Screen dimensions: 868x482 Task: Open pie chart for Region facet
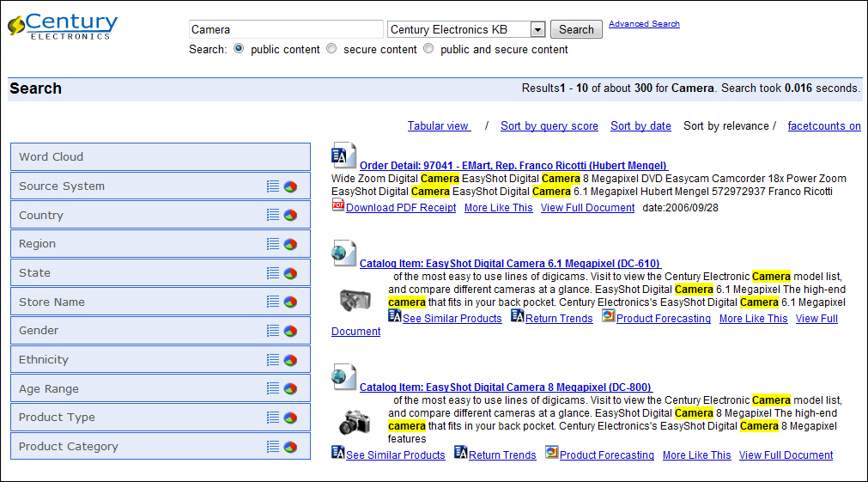pyautogui.click(x=291, y=244)
